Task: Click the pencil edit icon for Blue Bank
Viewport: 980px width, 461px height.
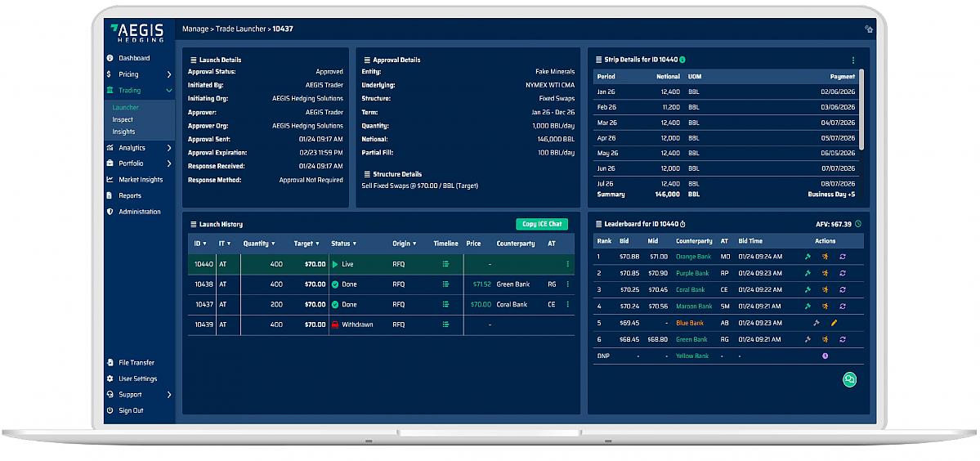Action: point(834,323)
